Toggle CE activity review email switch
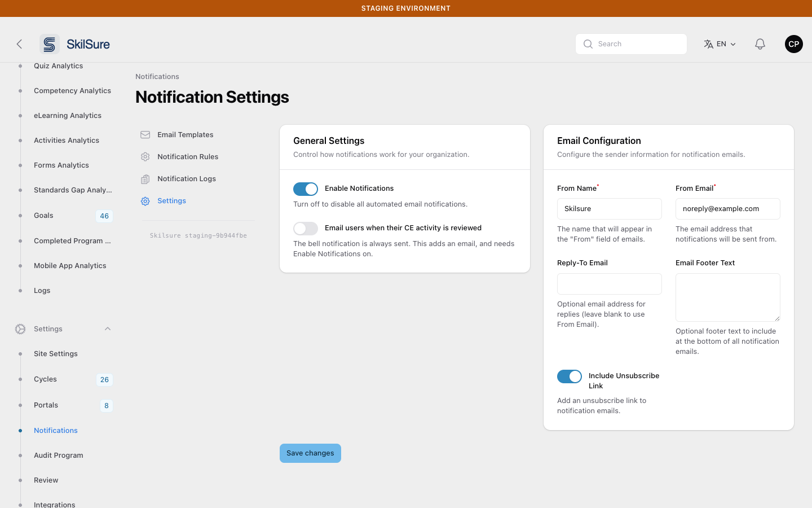 pos(306,229)
